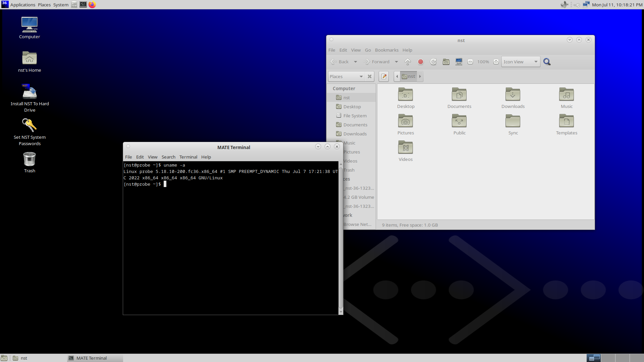Select Public folder in icon view
644x362 pixels.
tap(459, 124)
